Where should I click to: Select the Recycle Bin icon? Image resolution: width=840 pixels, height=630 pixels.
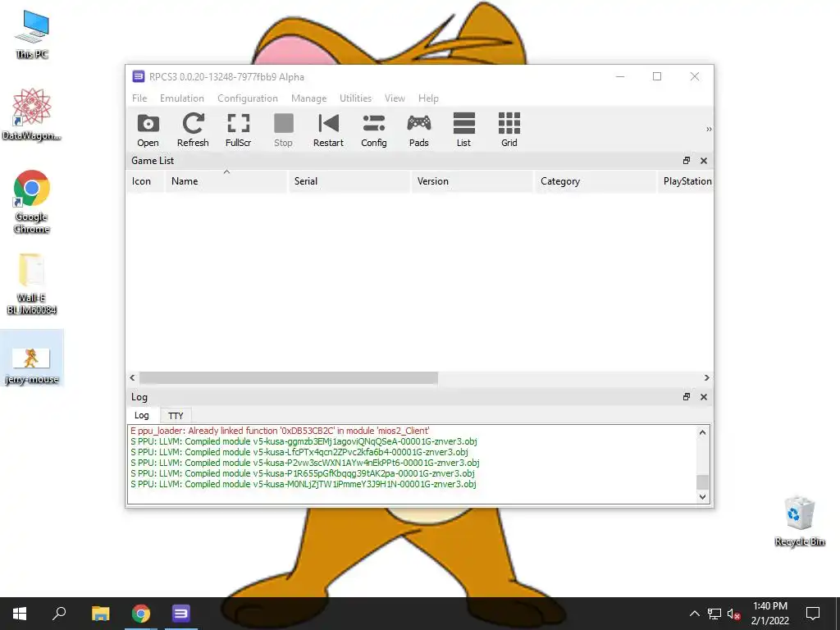coord(799,521)
